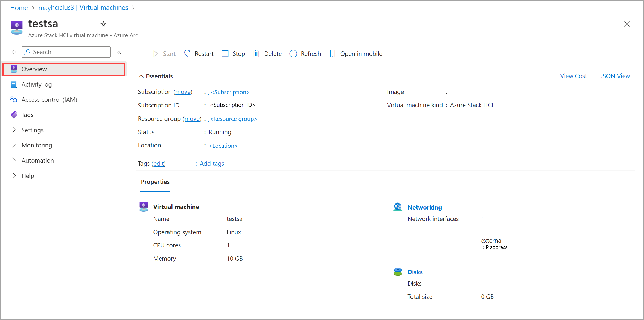Click the Linux operating system value
The width and height of the screenshot is (644, 320).
click(x=234, y=232)
